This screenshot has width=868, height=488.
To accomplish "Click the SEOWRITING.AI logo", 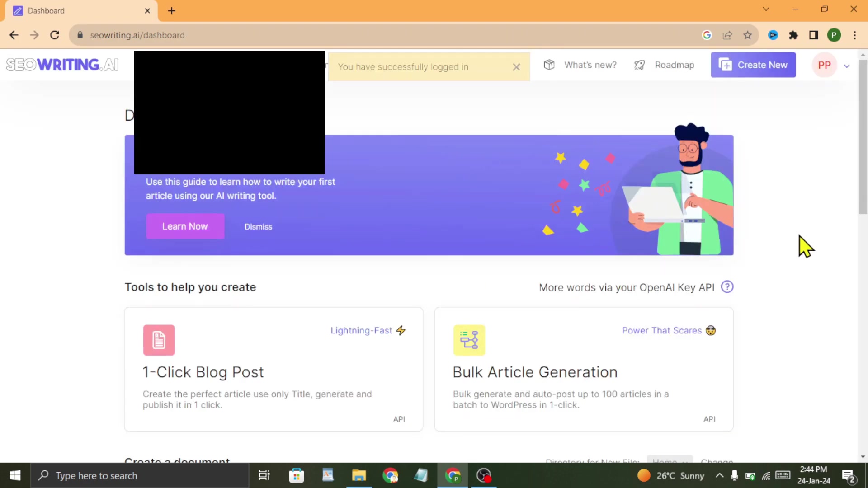I will (x=62, y=65).
